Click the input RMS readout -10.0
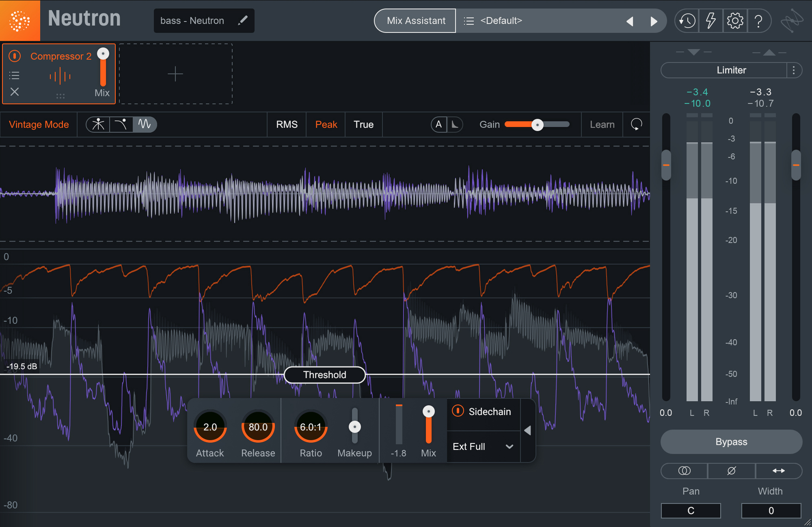Viewport: 812px width, 527px height. [x=698, y=103]
